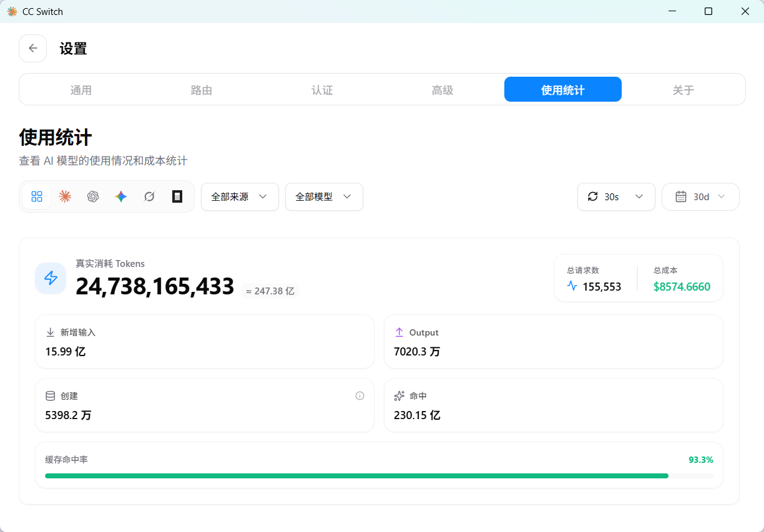Filter by the slashed-circle app icon
Viewport: 764px width, 532px height.
pyautogui.click(x=149, y=196)
